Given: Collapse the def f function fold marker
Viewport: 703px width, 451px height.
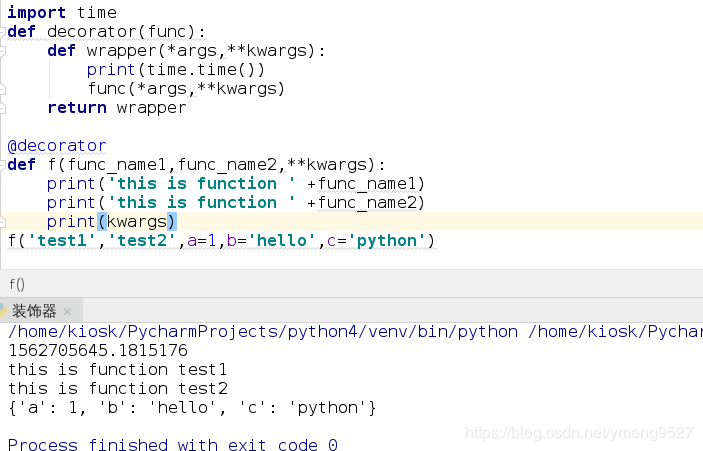Looking at the screenshot, I should tap(2, 165).
